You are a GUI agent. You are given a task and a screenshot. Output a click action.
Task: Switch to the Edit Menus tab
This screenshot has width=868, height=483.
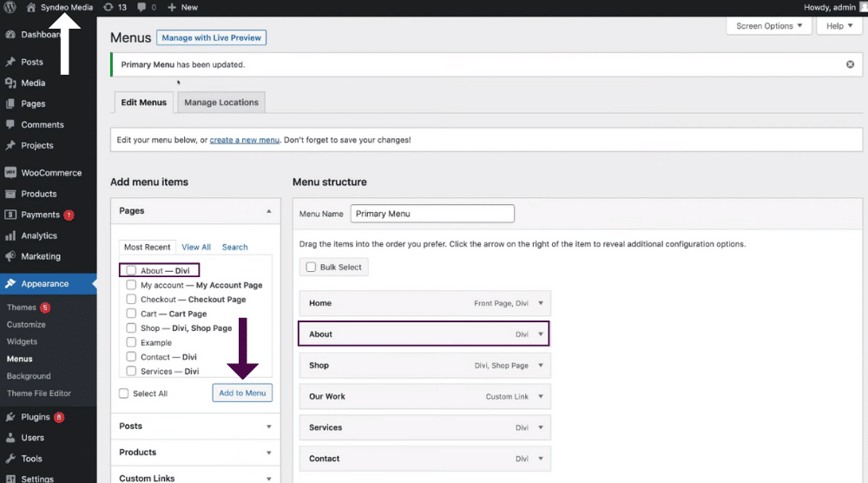click(144, 103)
